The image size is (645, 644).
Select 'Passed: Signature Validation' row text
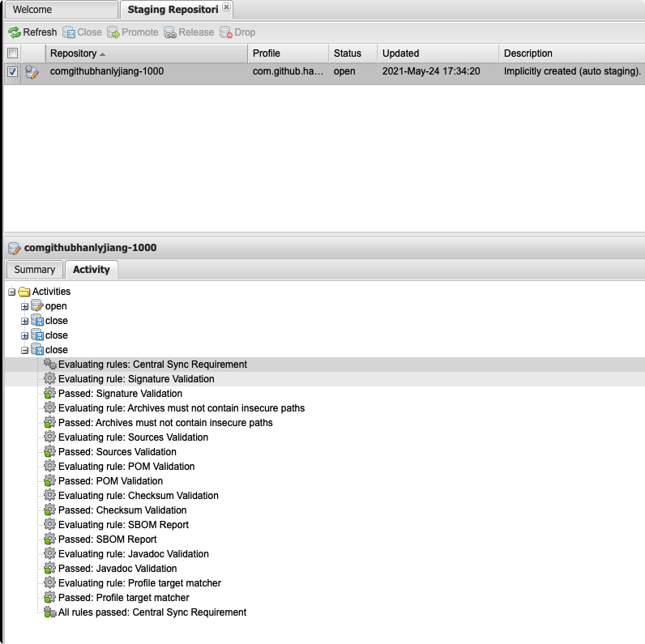coord(120,394)
